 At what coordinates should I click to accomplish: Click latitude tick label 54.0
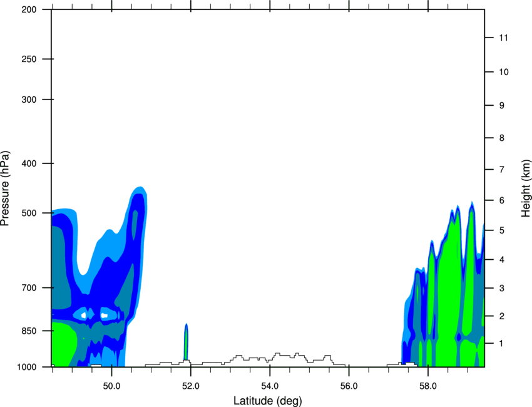[270, 386]
